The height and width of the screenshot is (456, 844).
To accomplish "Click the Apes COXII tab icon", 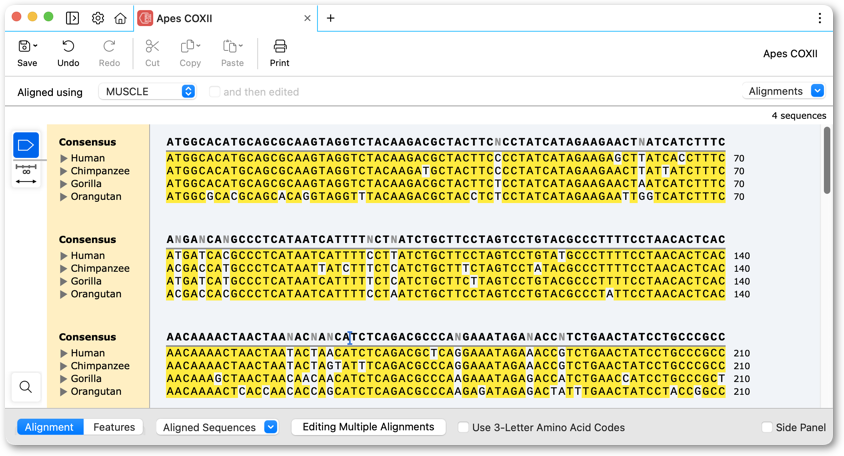I will coord(145,18).
